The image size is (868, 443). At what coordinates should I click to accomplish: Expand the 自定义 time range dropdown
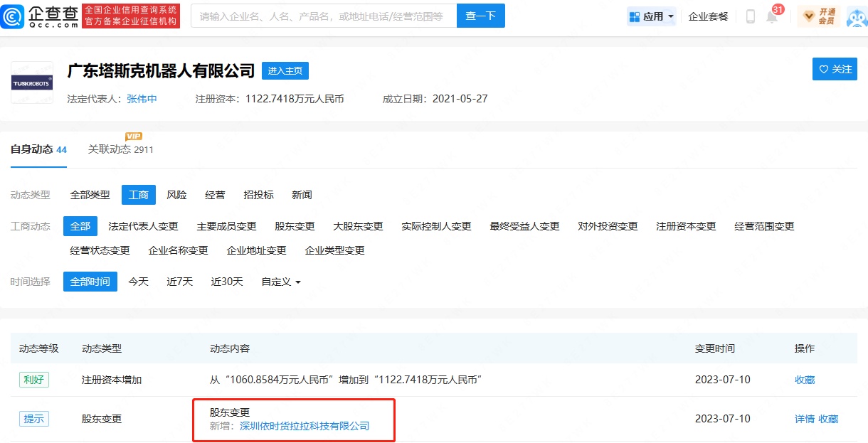281,282
